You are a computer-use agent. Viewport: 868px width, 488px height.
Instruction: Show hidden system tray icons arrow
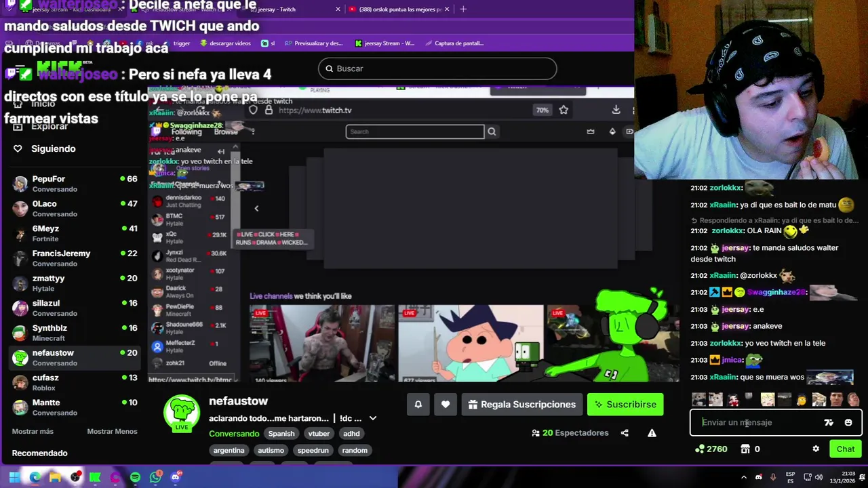(x=743, y=477)
